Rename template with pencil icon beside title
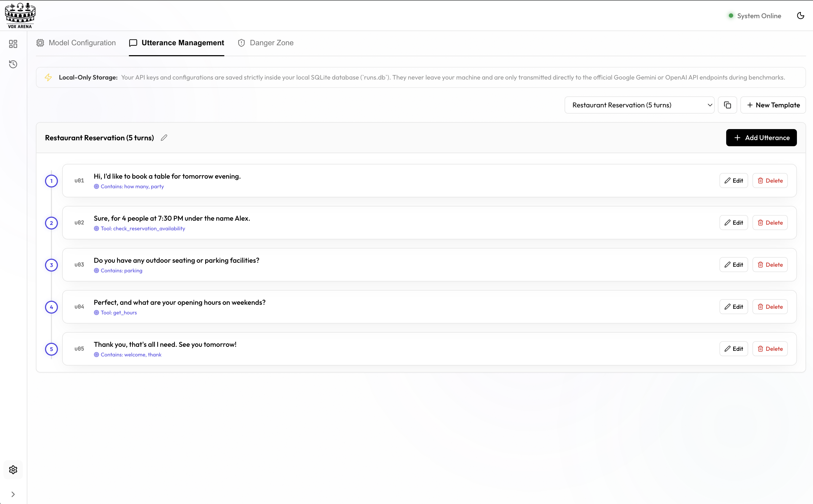This screenshot has height=504, width=813. tap(164, 138)
